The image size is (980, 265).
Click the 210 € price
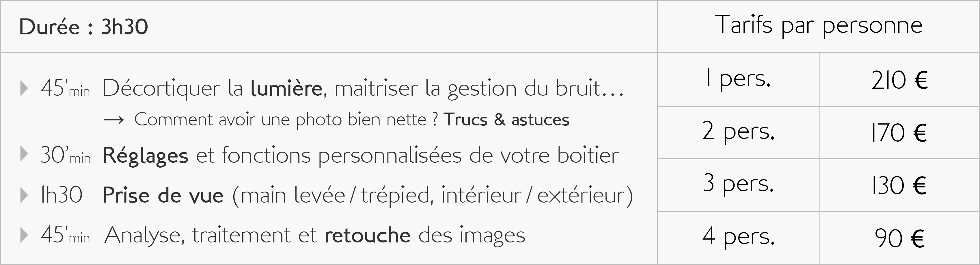click(x=899, y=80)
